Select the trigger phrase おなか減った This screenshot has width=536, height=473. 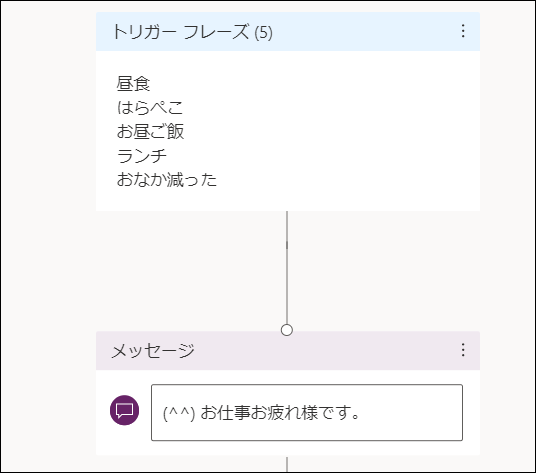[166, 180]
